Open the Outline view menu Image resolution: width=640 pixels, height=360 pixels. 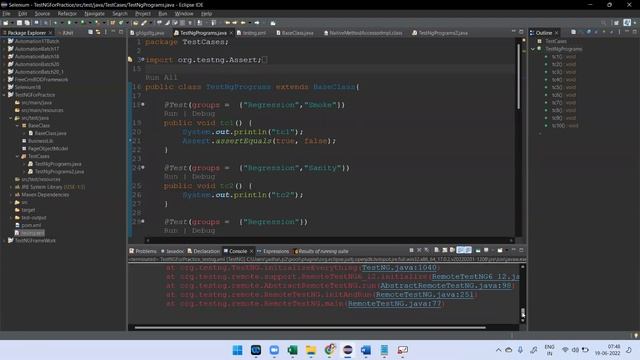[x=619, y=32]
